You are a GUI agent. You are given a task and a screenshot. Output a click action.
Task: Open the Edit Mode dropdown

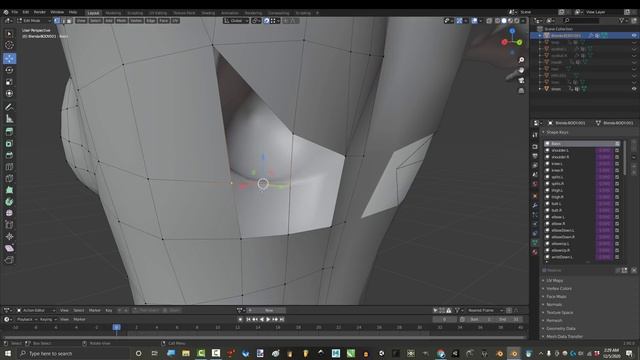(x=34, y=20)
